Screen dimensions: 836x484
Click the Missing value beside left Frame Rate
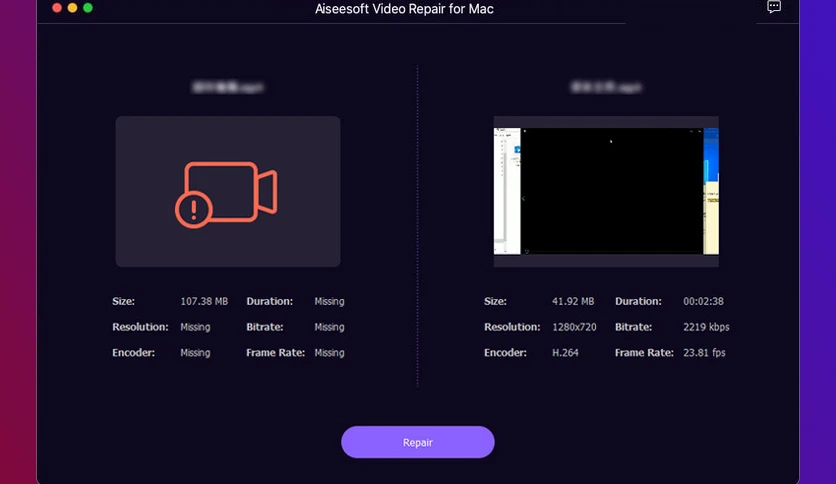click(329, 352)
